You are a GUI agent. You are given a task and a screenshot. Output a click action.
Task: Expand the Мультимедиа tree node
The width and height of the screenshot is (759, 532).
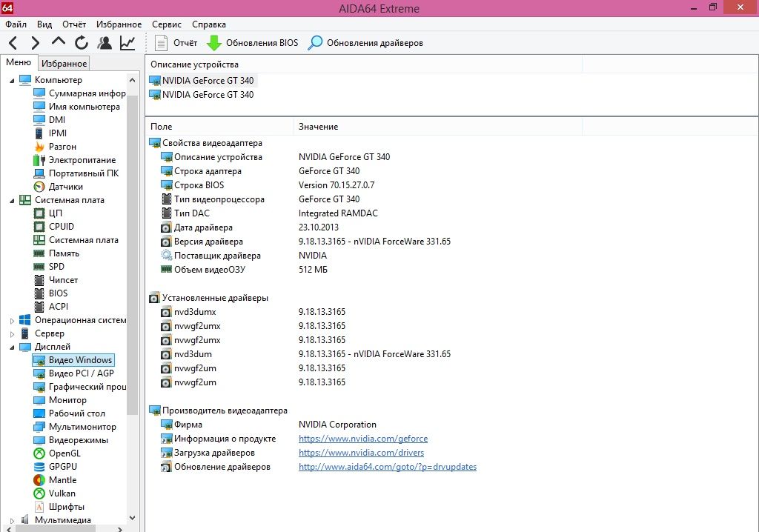point(12,520)
